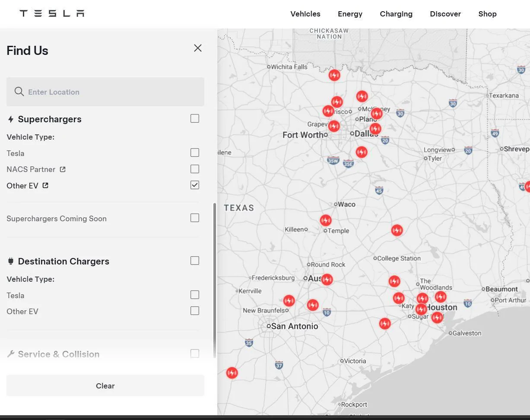Select the Supercharger pin near Wichita Falls
The height and width of the screenshot is (420, 530).
[x=334, y=75]
